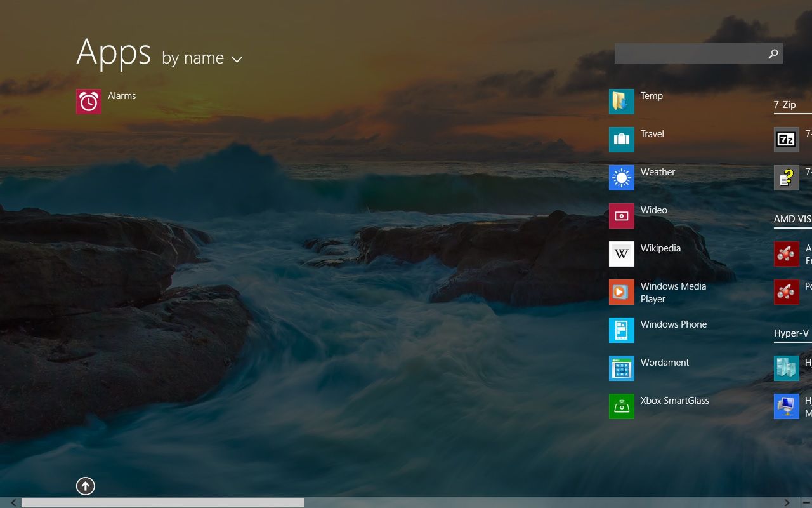Viewport: 812px width, 508px height.
Task: Click the Windows Media Player label
Action: tap(673, 293)
